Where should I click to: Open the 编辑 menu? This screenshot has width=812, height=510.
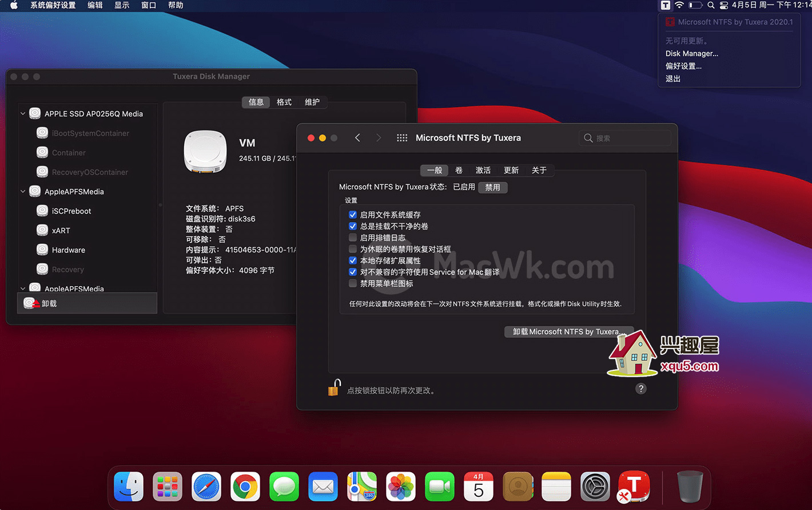coord(95,5)
